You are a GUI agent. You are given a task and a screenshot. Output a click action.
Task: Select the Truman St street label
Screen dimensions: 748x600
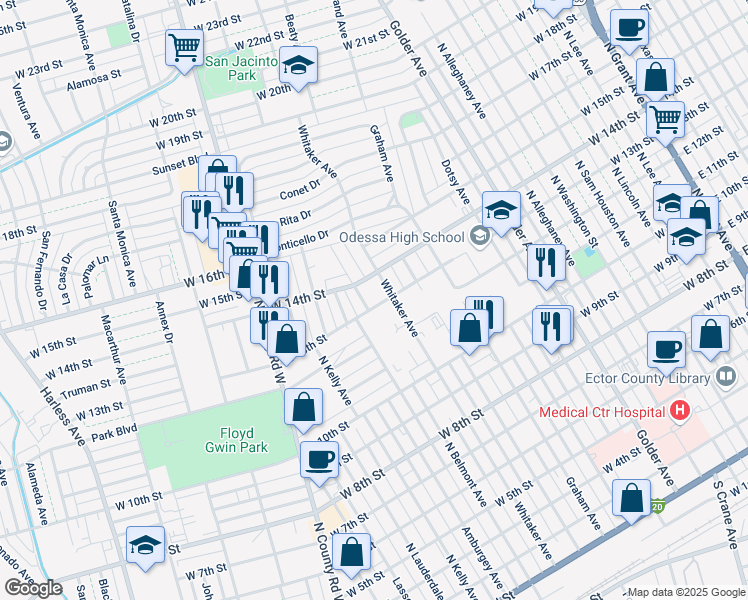click(x=86, y=389)
